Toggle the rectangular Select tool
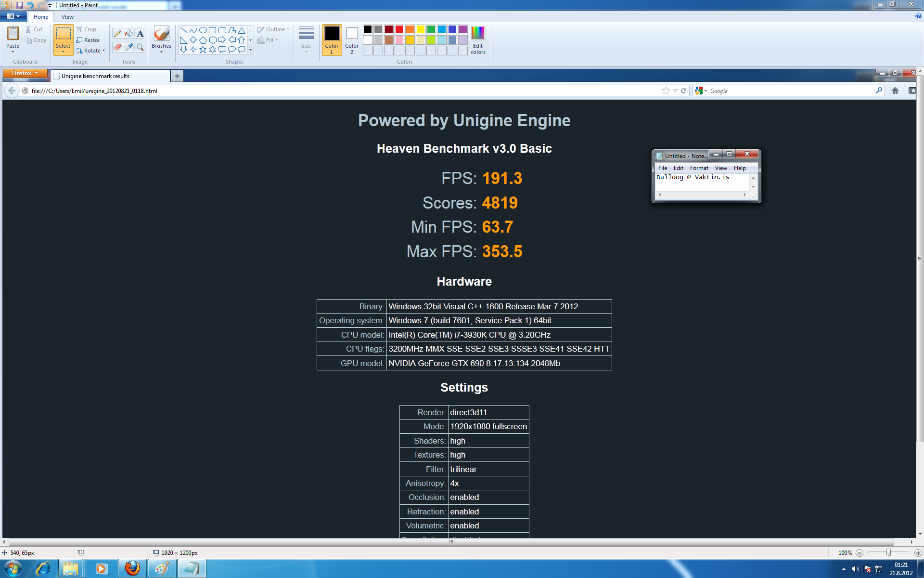This screenshot has height=578, width=924. coord(63,34)
